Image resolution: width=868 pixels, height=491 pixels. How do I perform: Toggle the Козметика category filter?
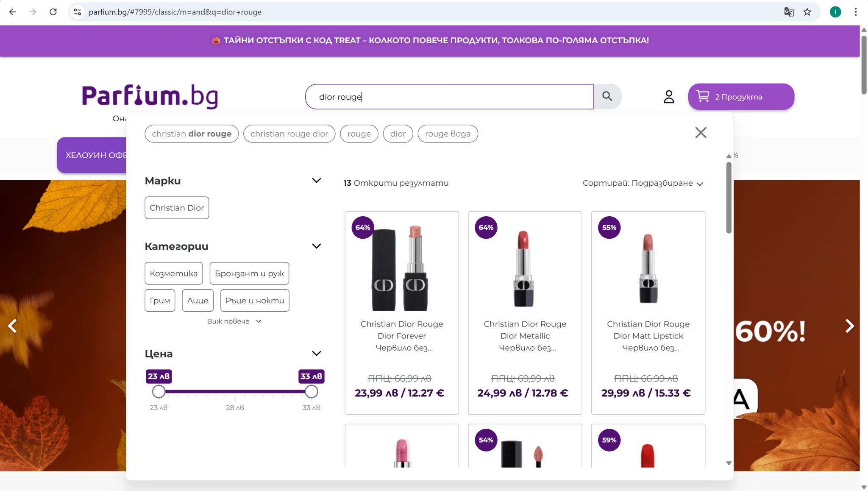[174, 273]
